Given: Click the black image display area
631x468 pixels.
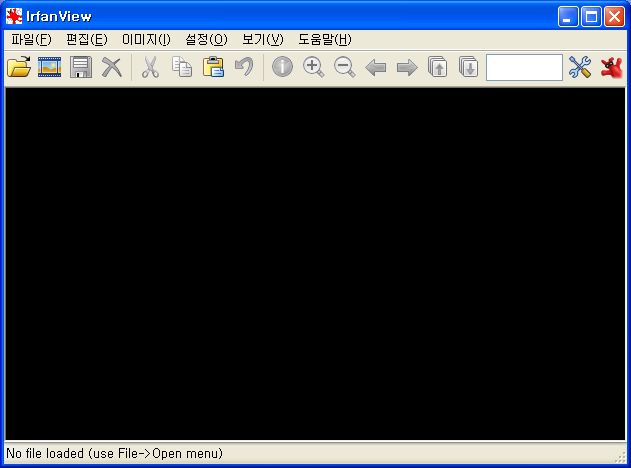Looking at the screenshot, I should (315, 264).
